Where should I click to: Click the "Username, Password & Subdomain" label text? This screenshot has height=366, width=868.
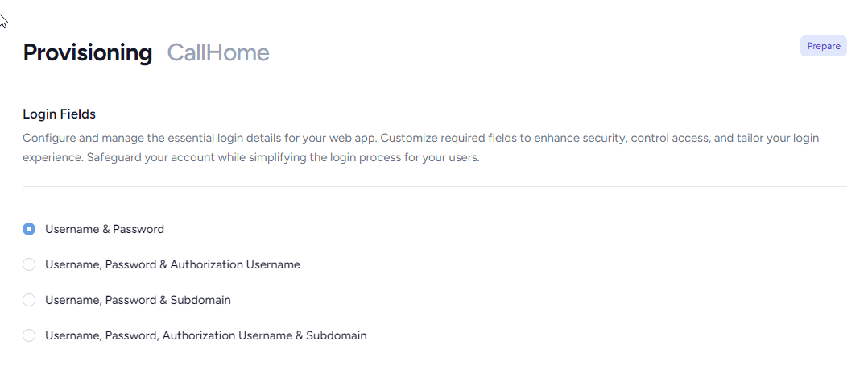tap(138, 300)
